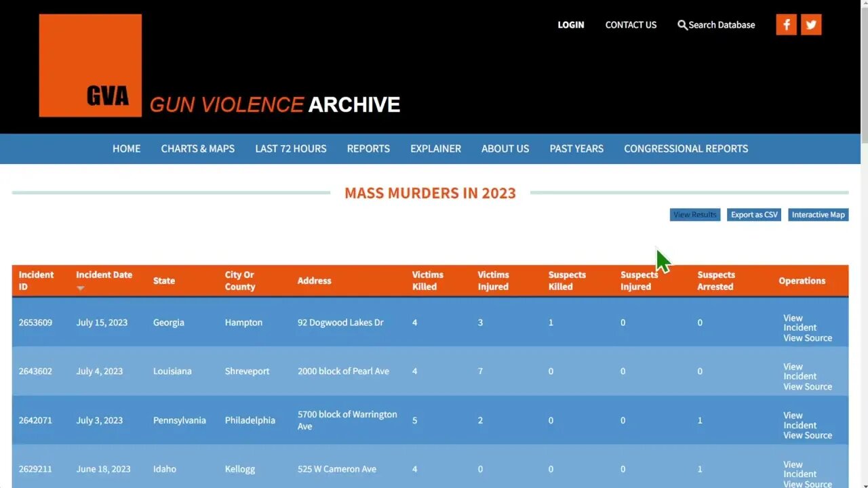Sort by State column header
The width and height of the screenshot is (868, 488).
pos(164,281)
